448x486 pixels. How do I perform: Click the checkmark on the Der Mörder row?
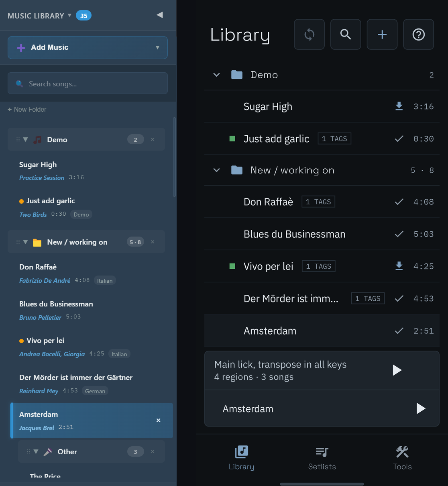pos(399,298)
